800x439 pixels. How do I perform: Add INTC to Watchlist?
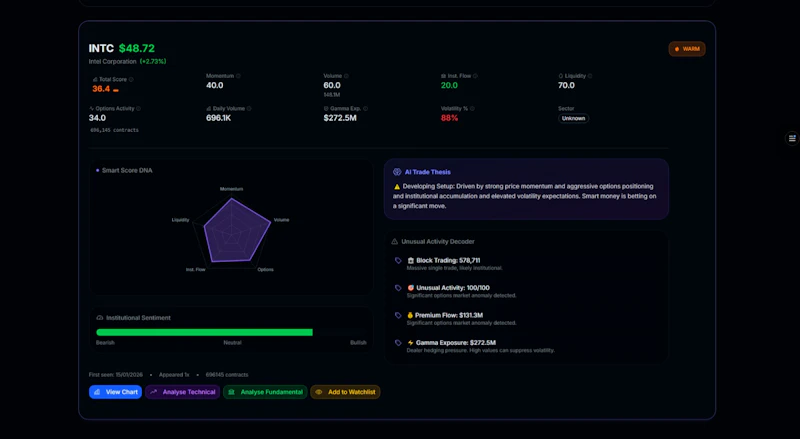coord(345,392)
